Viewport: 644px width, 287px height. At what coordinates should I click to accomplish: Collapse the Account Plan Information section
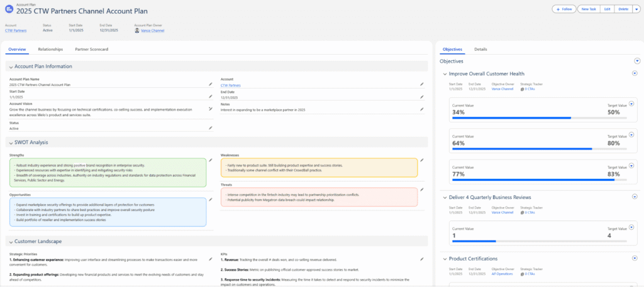coord(11,67)
